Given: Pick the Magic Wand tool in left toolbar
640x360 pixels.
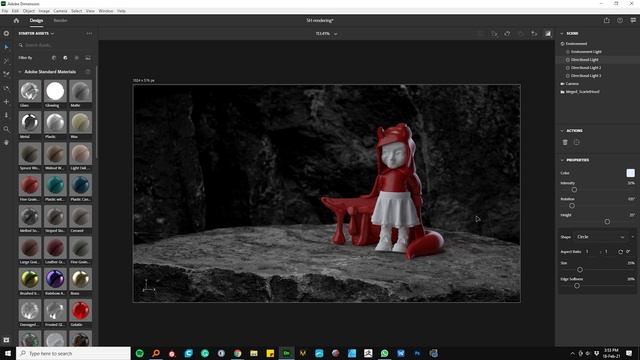Looking at the screenshot, I should tap(6, 61).
